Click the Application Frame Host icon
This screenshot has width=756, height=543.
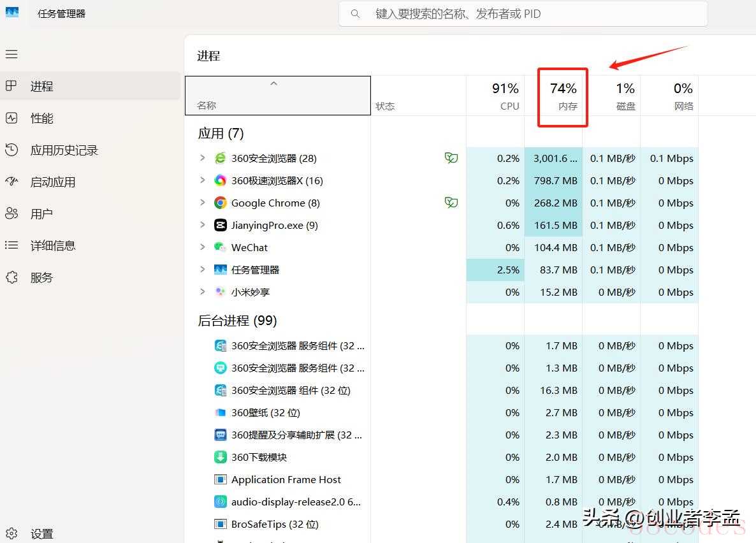pos(221,479)
